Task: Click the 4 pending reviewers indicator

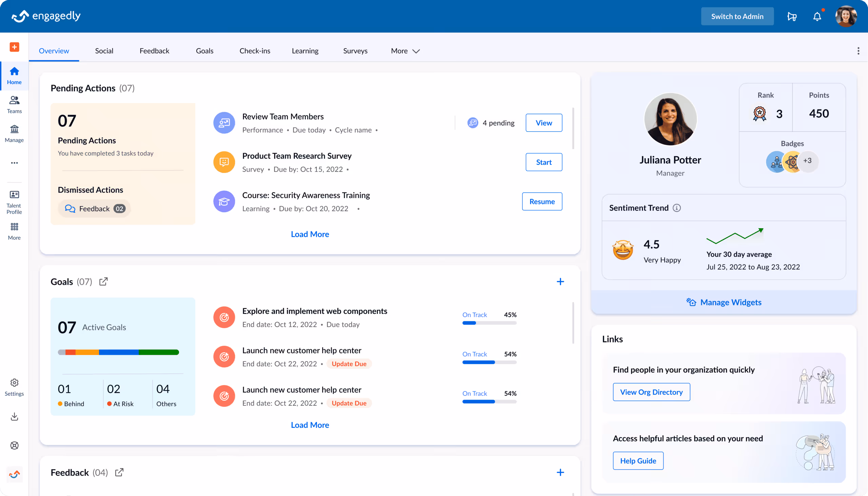Action: pos(491,123)
